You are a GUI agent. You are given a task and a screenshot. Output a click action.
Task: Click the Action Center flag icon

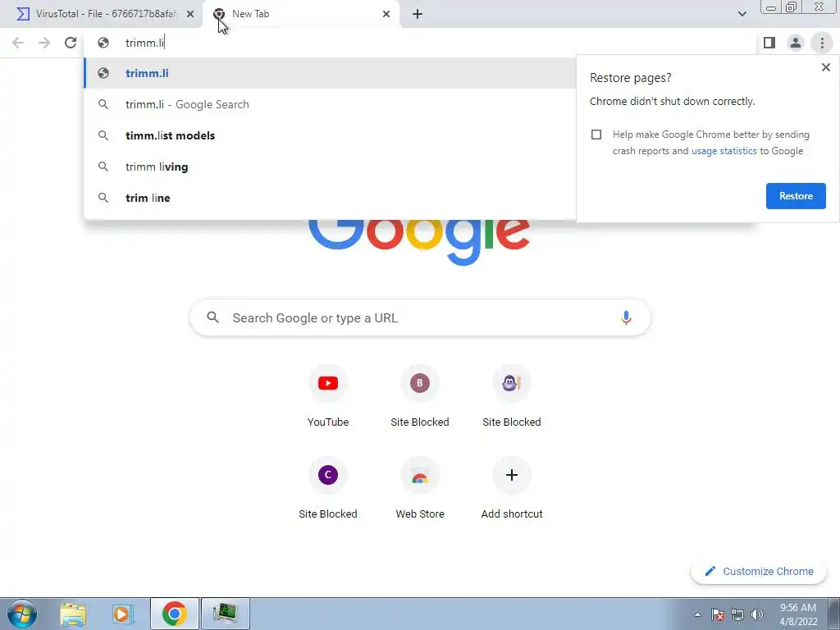[x=717, y=614]
